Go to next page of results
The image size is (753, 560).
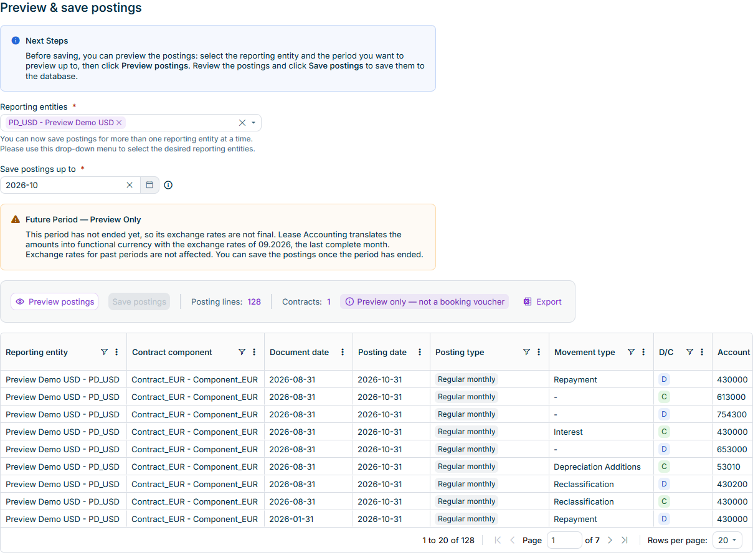coord(610,540)
